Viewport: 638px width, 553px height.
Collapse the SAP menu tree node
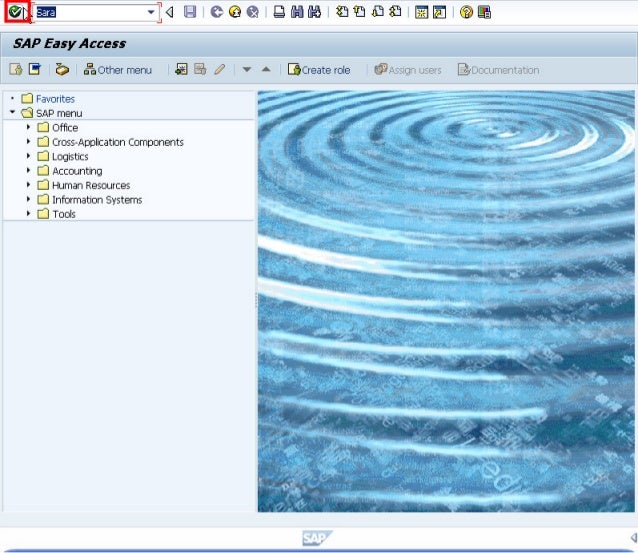[x=12, y=111]
